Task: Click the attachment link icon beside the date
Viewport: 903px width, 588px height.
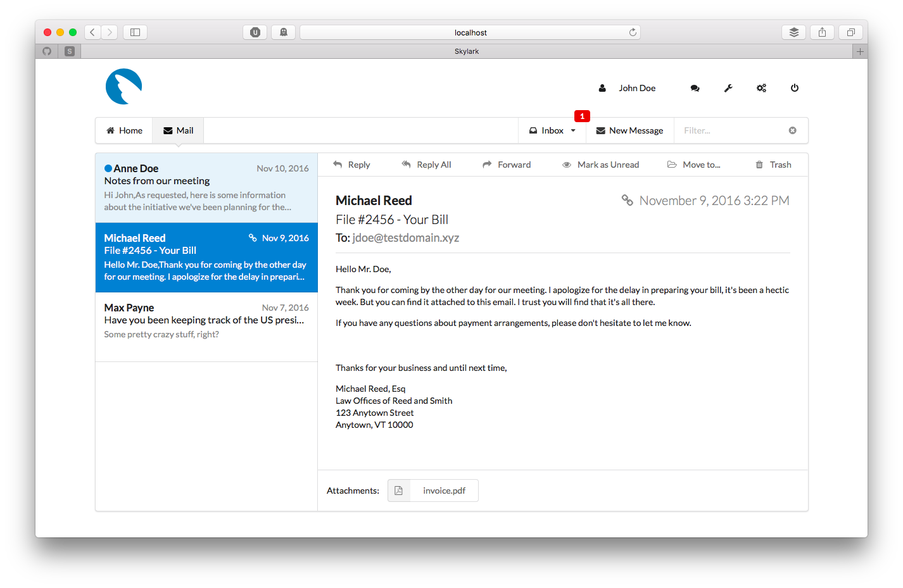Action: click(x=627, y=200)
